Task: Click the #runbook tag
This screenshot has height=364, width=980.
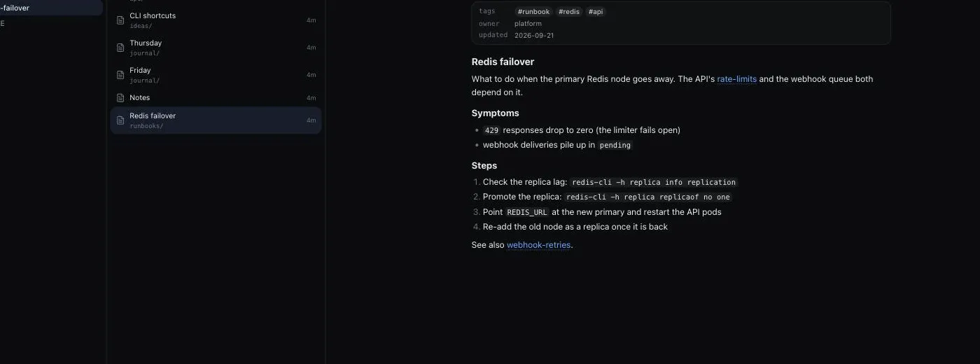Action: [x=533, y=12]
